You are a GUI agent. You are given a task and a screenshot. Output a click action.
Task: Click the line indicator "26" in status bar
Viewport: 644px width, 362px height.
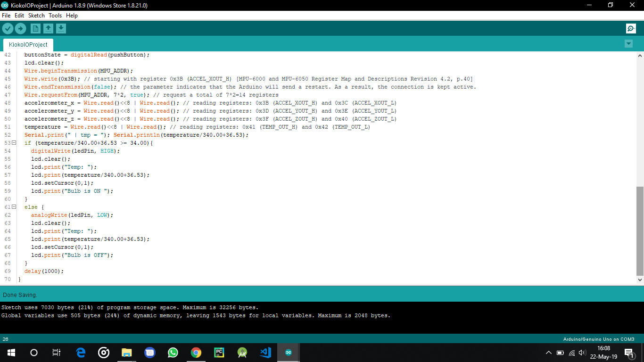[6, 339]
